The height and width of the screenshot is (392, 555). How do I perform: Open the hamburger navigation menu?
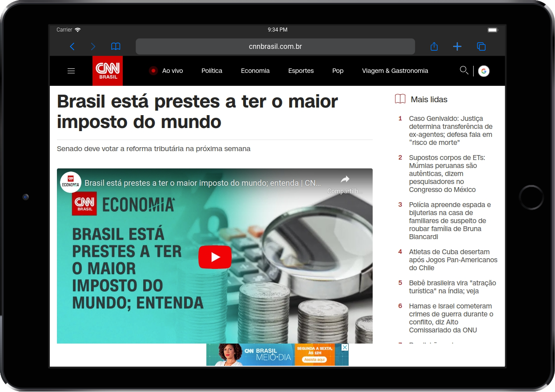(71, 71)
